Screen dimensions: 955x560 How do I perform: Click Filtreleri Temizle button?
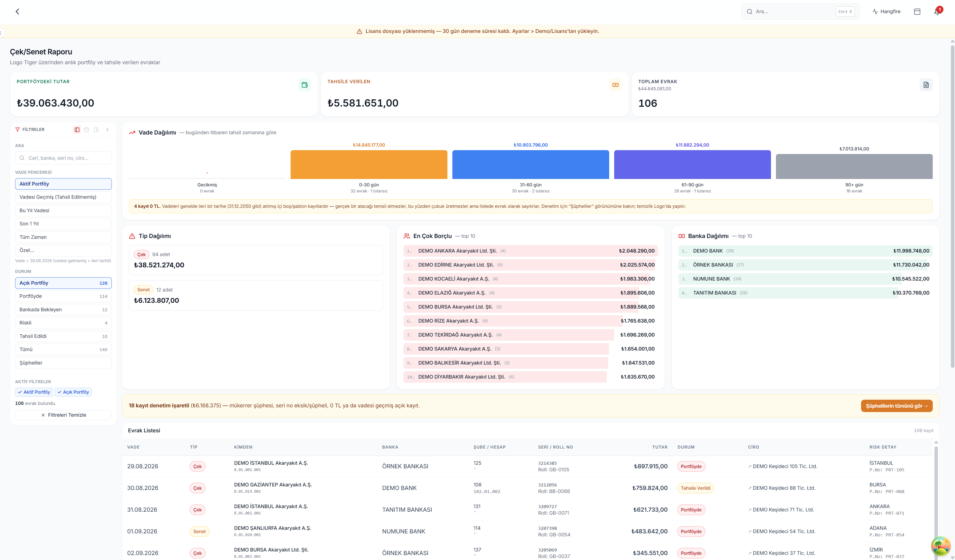(x=63, y=415)
